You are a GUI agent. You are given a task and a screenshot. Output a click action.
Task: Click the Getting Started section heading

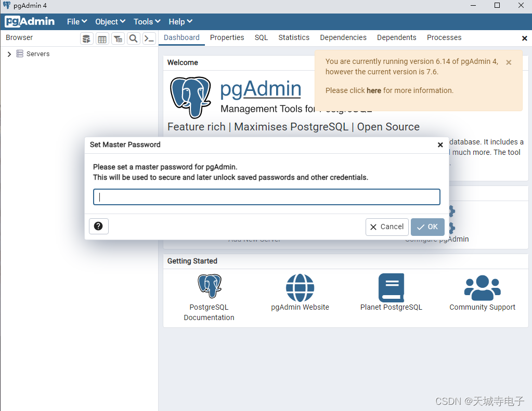[x=192, y=261]
